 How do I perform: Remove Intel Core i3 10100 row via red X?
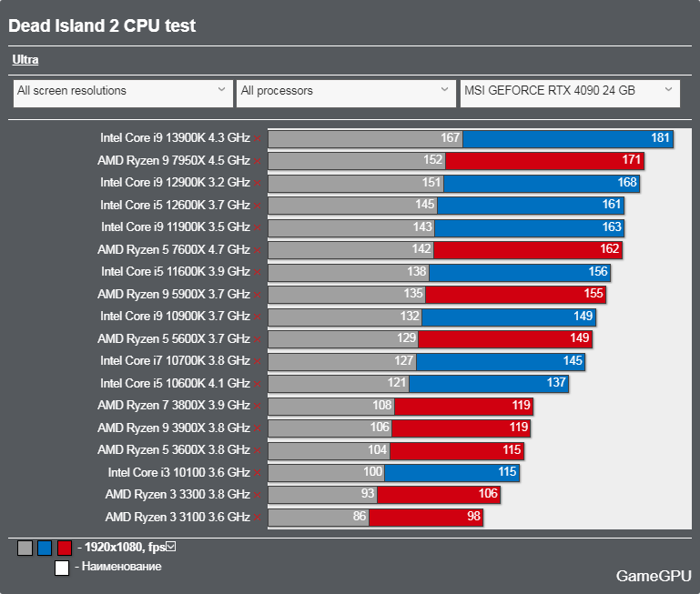point(257,473)
